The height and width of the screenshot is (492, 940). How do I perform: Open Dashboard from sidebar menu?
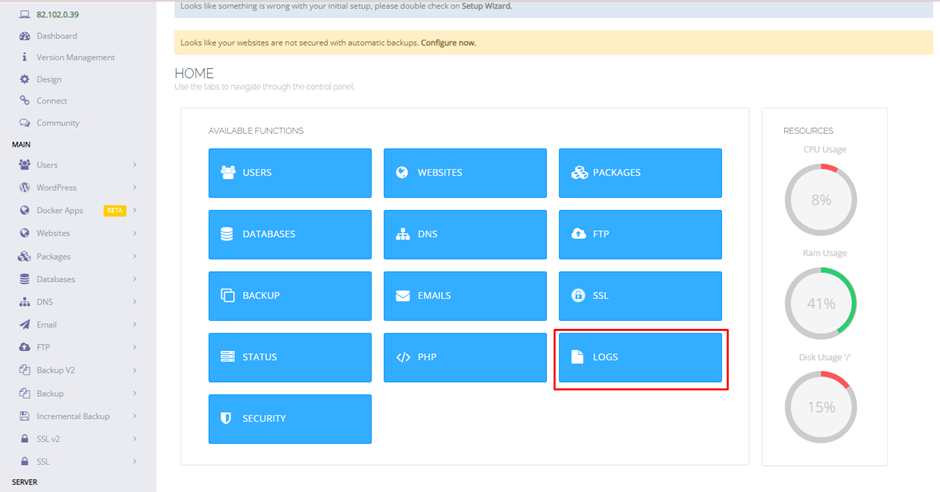click(x=57, y=36)
